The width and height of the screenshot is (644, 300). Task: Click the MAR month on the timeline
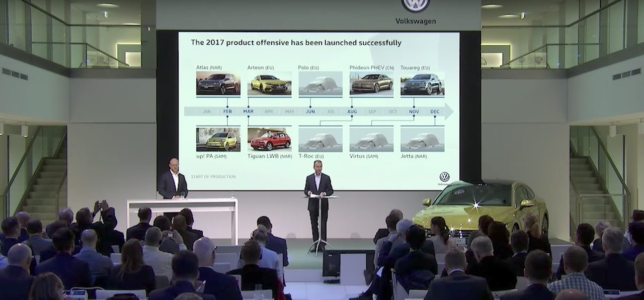point(248,112)
